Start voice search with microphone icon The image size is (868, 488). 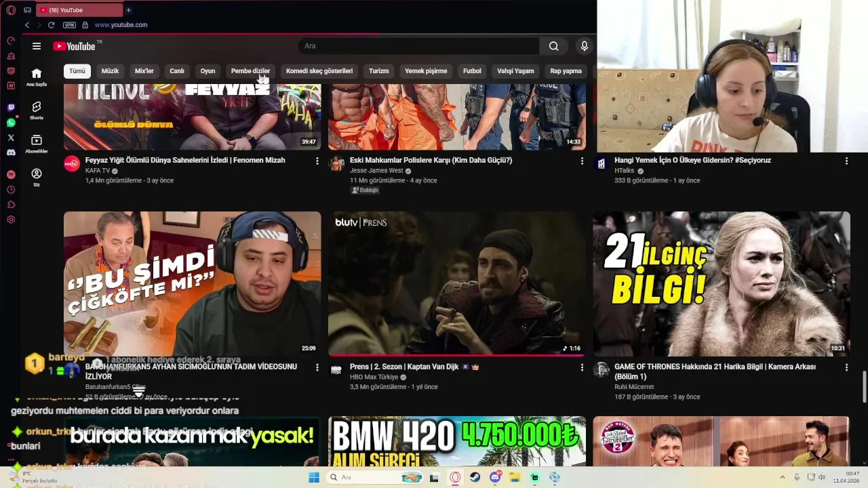(585, 46)
